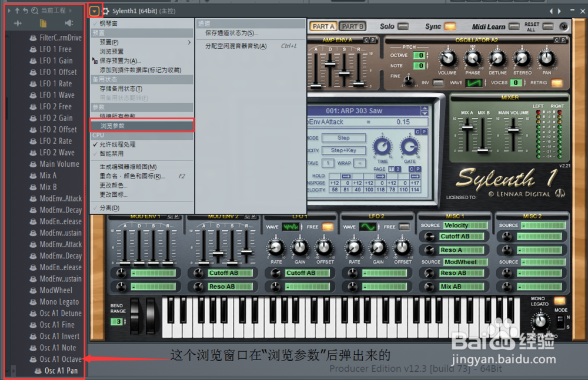Switch to PART B
Screen dimensions: 588x380
coord(352,26)
